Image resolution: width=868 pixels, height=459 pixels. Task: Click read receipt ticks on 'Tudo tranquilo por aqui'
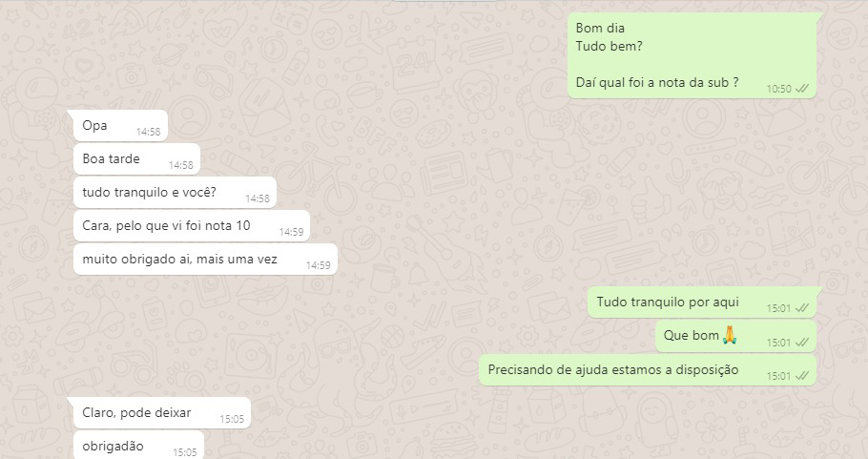[x=801, y=308]
